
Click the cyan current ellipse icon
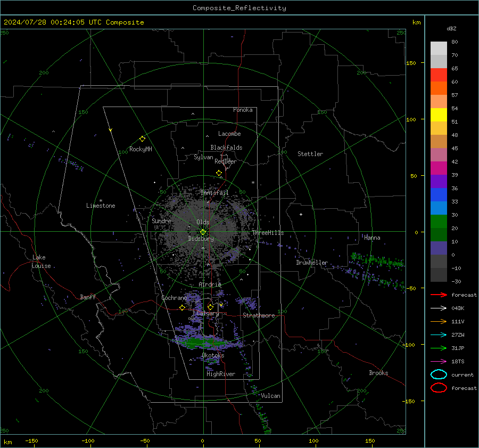(439, 374)
